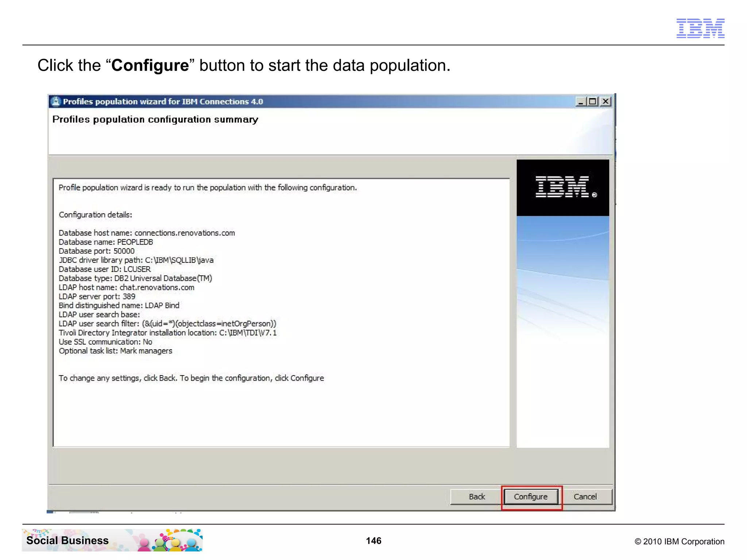This screenshot has height=560, width=747.
Task: Select the 'LDAP user search base' line
Action: [99, 315]
